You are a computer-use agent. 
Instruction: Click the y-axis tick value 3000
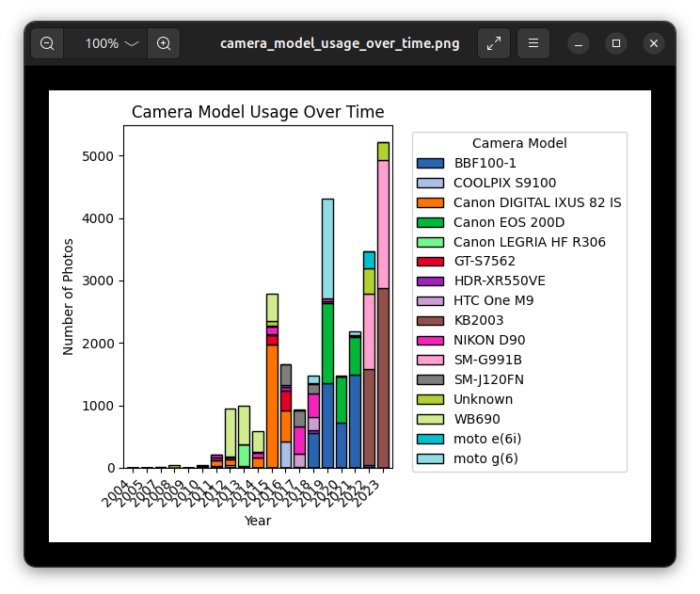(98, 281)
